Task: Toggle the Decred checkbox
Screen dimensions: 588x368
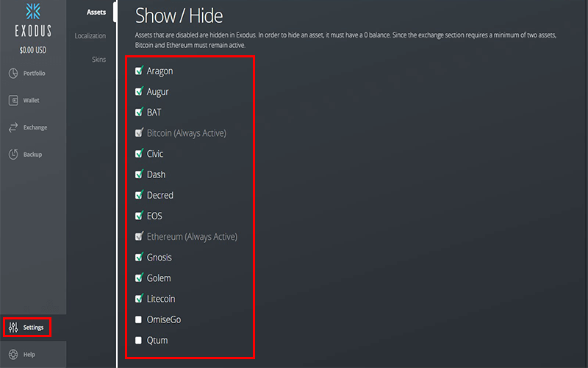Action: point(139,195)
